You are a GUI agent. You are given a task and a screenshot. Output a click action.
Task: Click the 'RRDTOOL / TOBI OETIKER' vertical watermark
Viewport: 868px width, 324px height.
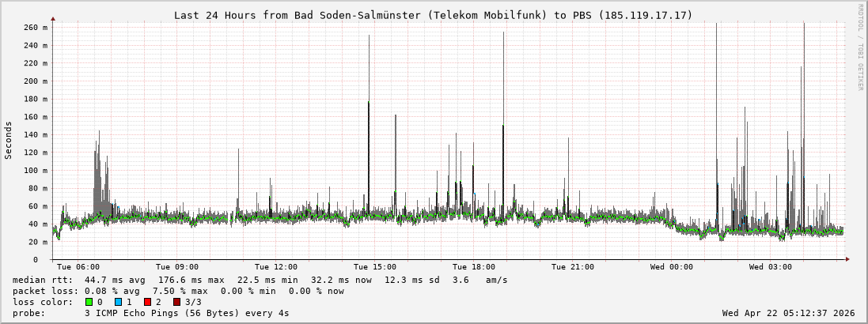coord(860,47)
